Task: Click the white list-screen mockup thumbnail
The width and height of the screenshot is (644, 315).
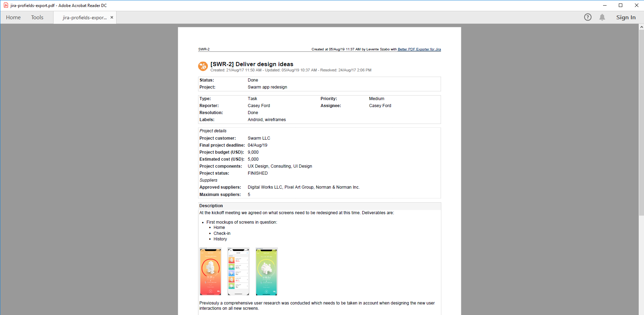Action: tap(238, 272)
